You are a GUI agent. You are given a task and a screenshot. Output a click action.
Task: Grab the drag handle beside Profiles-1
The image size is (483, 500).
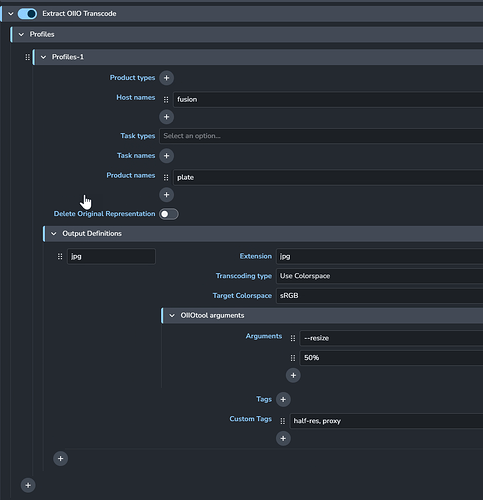point(27,57)
